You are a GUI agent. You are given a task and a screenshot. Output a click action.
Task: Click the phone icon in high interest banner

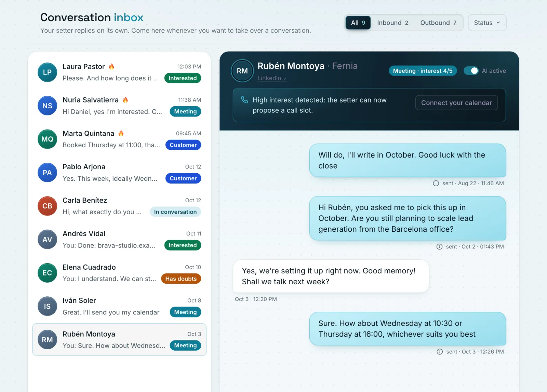click(x=244, y=100)
